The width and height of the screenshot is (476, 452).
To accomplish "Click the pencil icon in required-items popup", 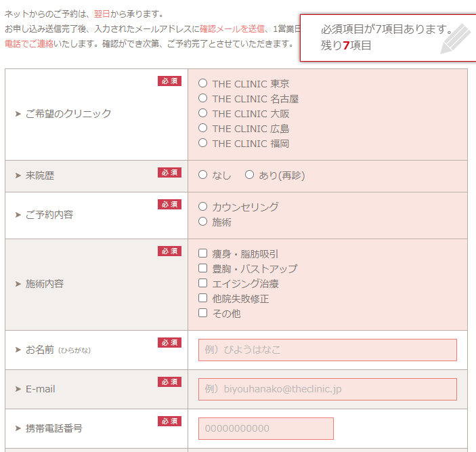I will click(455, 39).
